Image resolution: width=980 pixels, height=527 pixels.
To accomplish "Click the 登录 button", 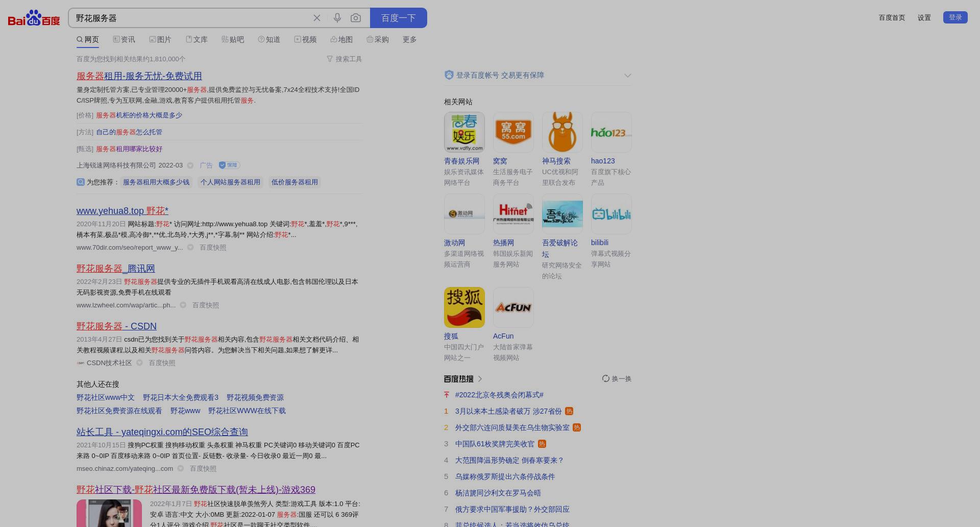I will (955, 17).
